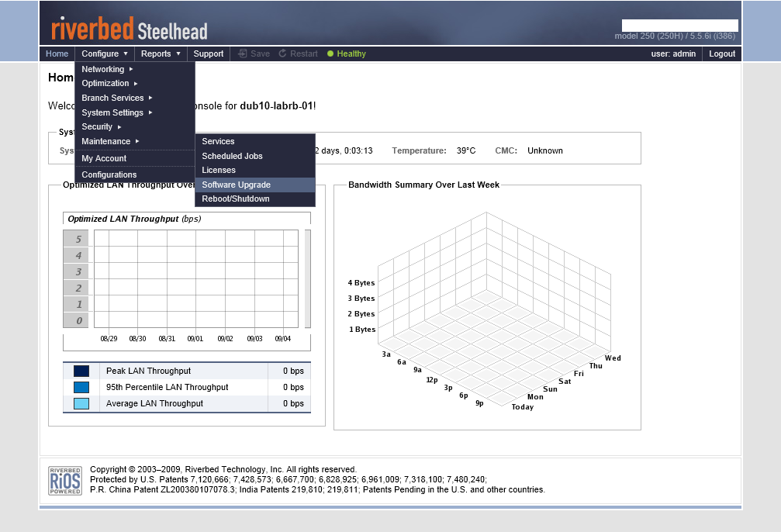The width and height of the screenshot is (781, 532).
Task: Click the riverbed Steelhead logo
Action: point(129,29)
